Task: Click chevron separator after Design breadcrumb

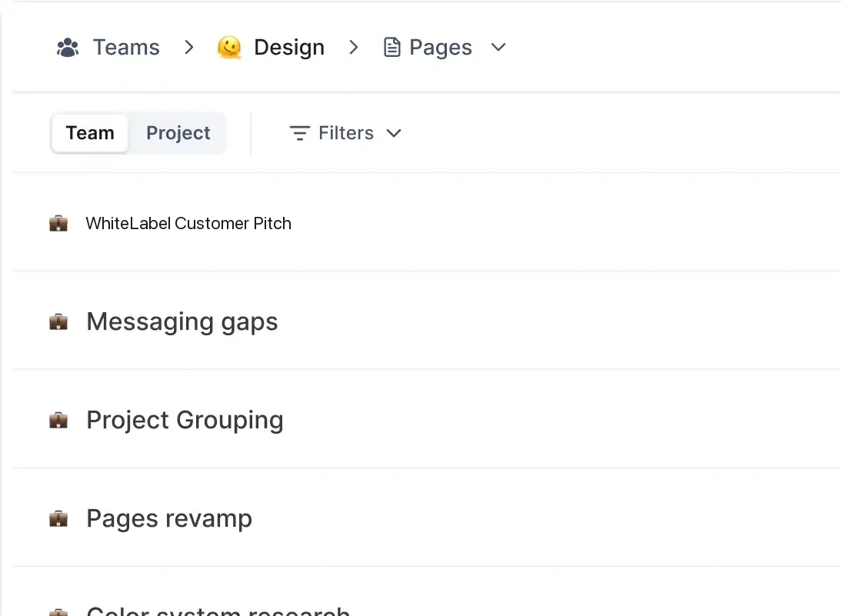Action: click(353, 48)
